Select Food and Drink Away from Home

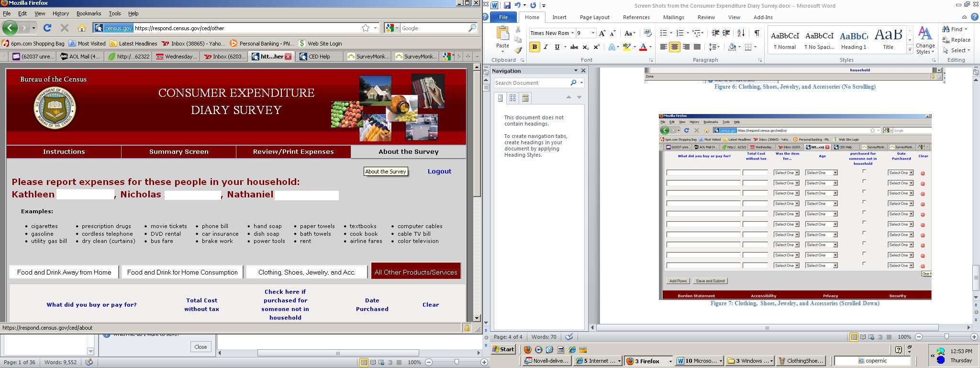[64, 272]
